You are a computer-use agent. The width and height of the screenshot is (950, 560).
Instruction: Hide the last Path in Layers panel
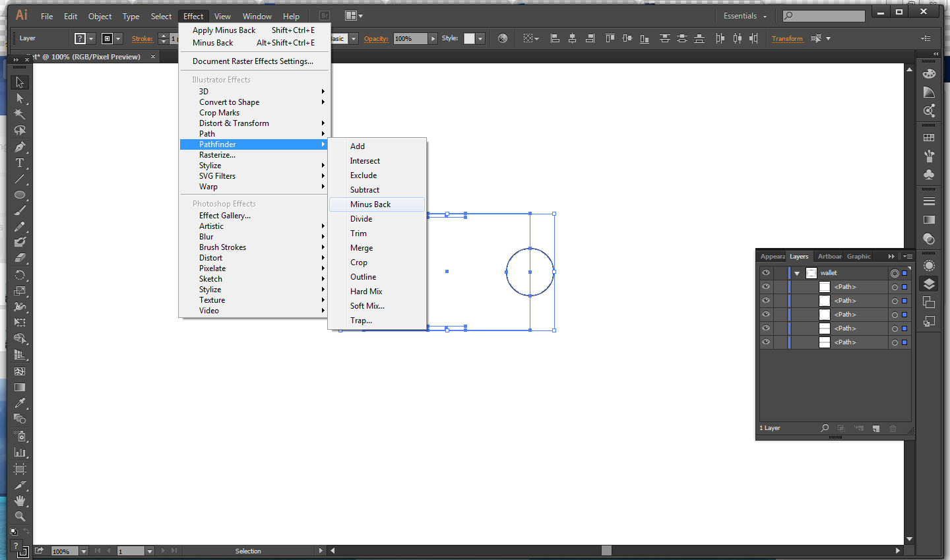(x=766, y=342)
